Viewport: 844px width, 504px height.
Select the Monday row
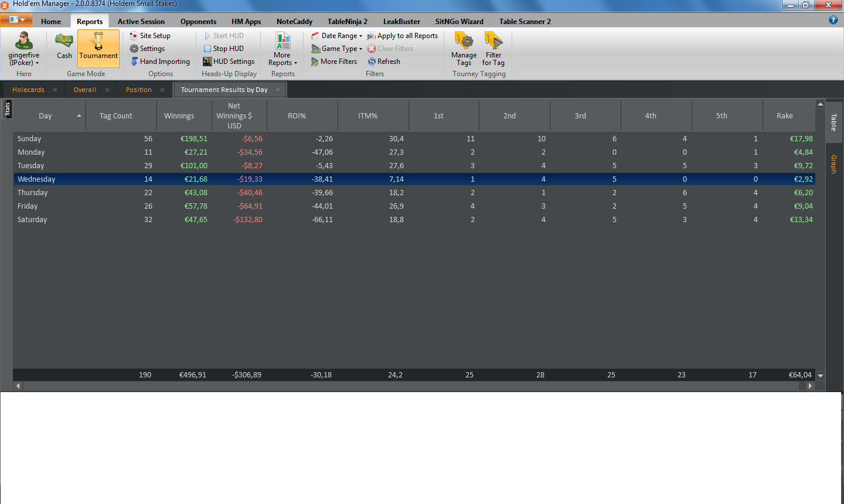(414, 152)
